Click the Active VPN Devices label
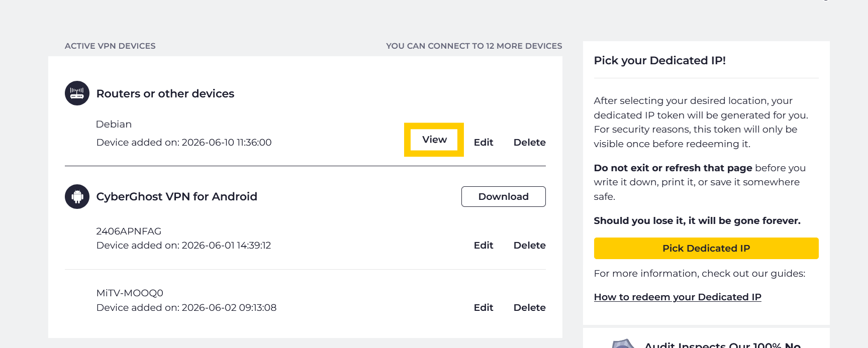Image resolution: width=868 pixels, height=348 pixels. click(110, 46)
